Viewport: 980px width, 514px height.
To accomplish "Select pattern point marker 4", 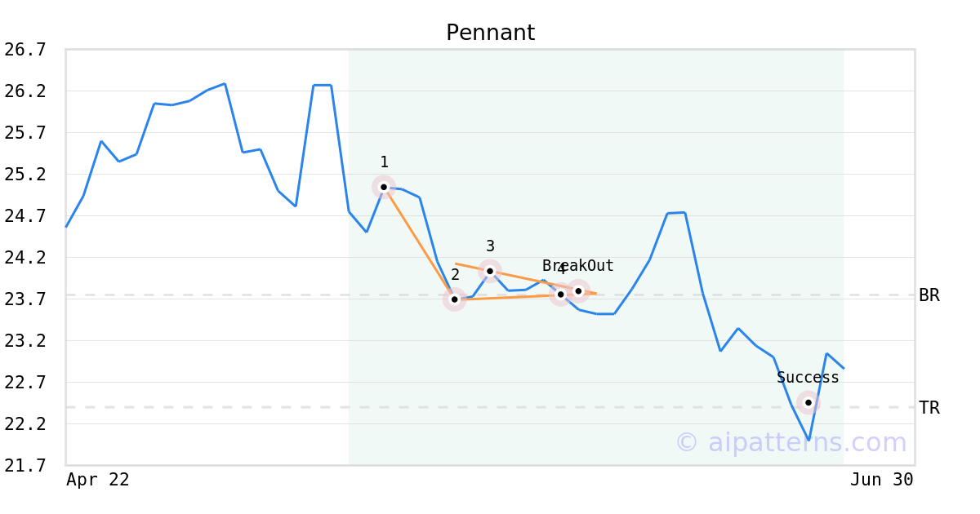I will [560, 295].
